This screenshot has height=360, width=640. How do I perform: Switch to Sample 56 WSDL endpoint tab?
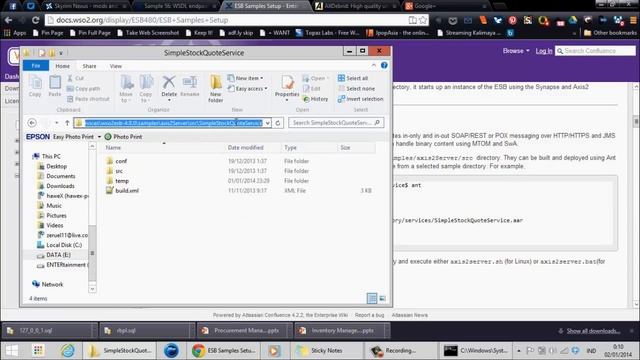[176, 6]
